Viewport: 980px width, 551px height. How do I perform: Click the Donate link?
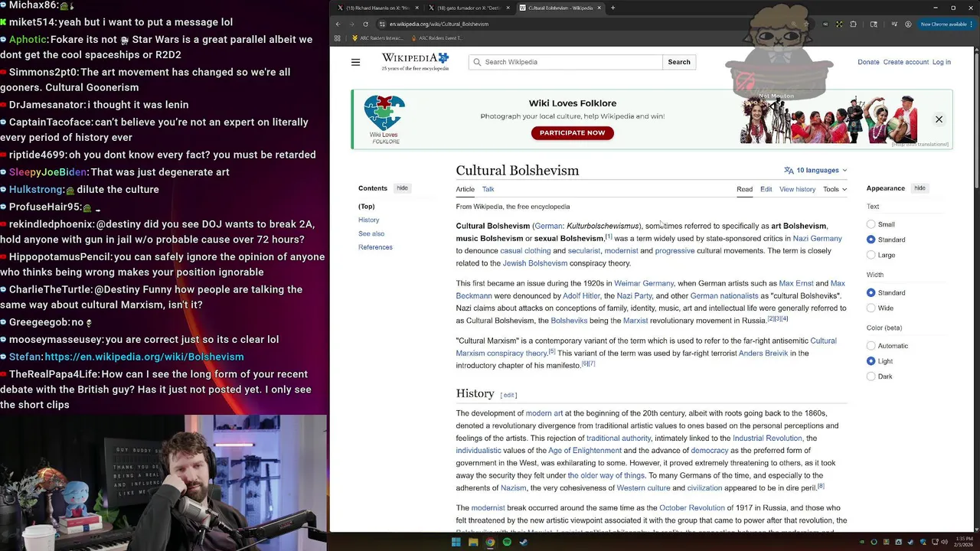tap(868, 62)
